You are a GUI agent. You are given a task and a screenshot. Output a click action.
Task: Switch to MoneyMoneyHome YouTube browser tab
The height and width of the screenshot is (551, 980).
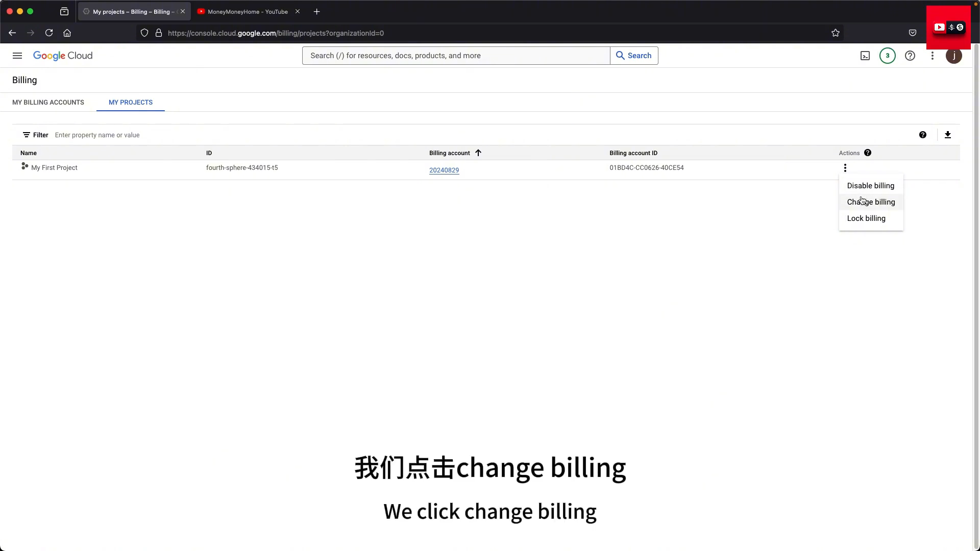tap(248, 11)
